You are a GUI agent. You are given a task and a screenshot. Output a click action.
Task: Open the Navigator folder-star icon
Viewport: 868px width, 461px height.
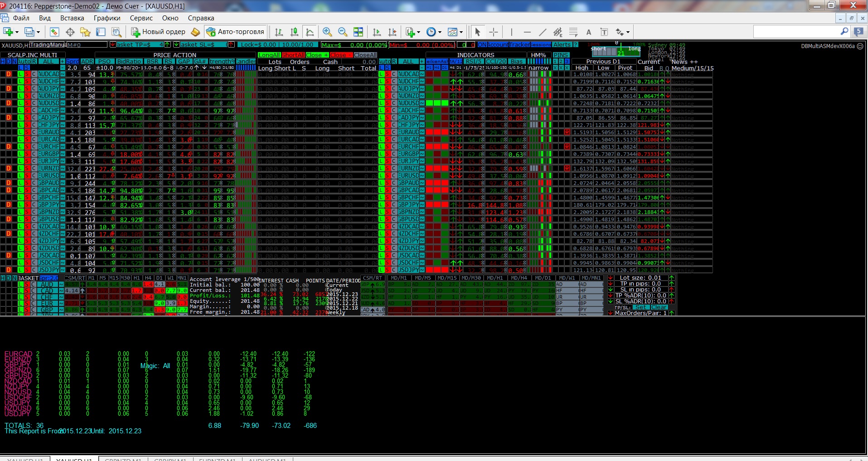(85, 32)
